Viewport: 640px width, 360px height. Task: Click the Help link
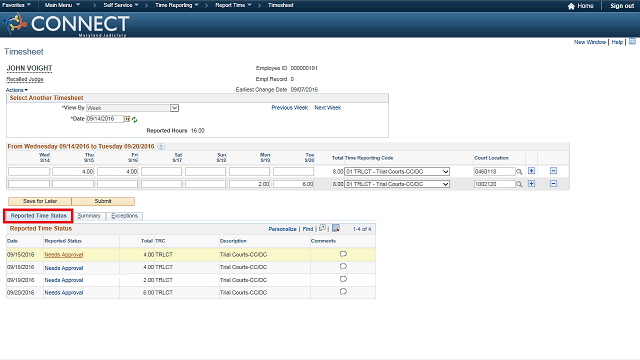[617, 42]
